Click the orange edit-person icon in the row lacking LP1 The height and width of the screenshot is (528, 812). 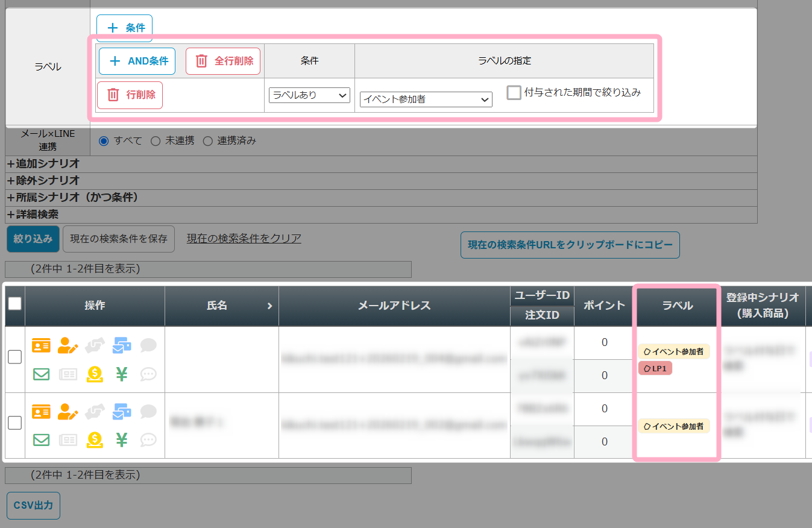68,412
